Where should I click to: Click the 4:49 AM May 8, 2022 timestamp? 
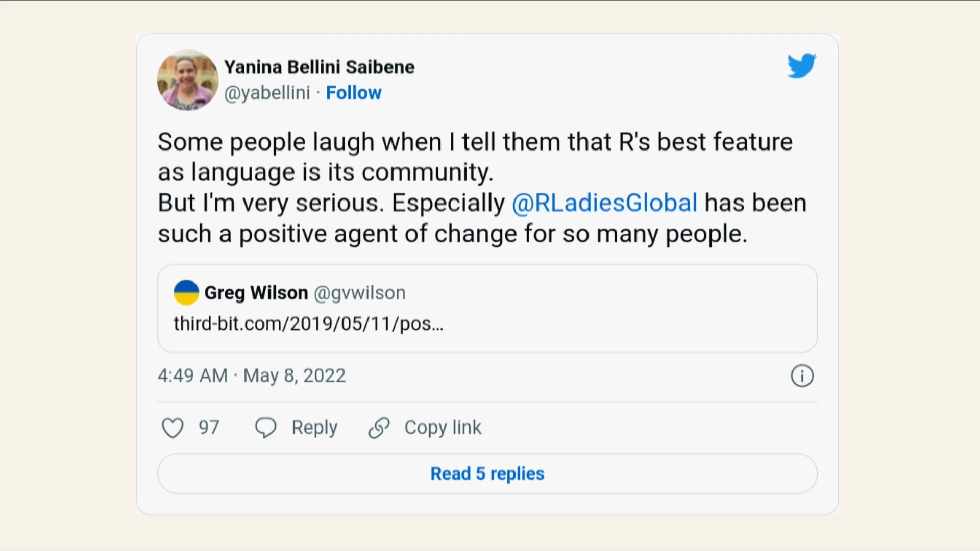coord(251,376)
